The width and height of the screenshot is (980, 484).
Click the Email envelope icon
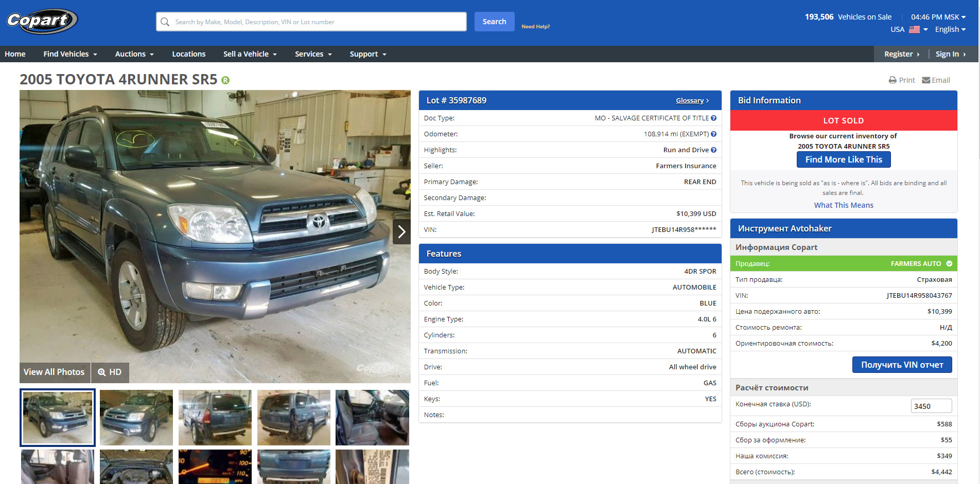tap(926, 80)
